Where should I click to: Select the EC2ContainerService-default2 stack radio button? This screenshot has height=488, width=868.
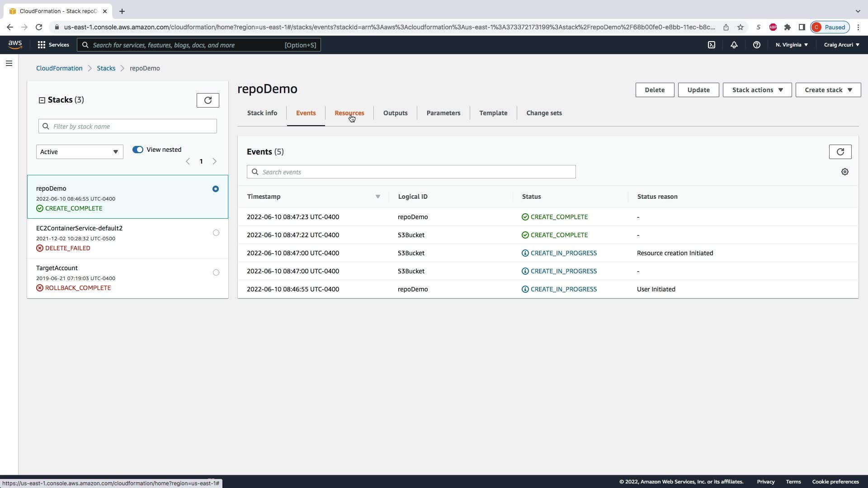click(x=216, y=233)
